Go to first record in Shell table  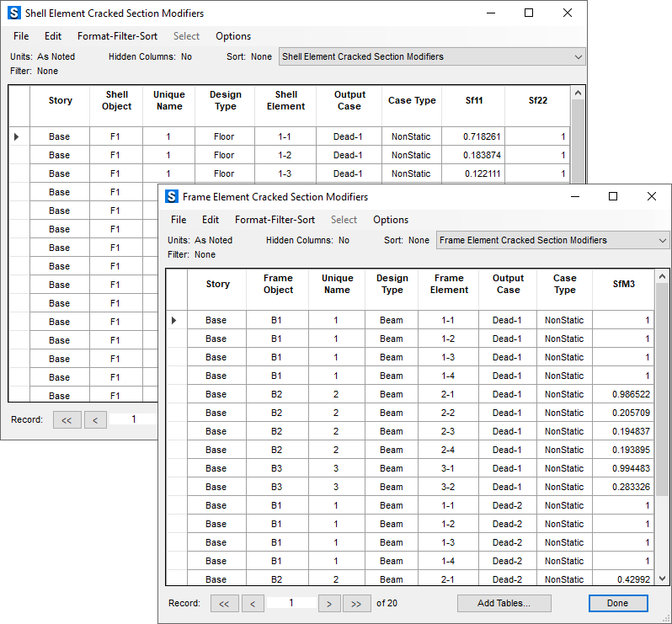pos(66,419)
